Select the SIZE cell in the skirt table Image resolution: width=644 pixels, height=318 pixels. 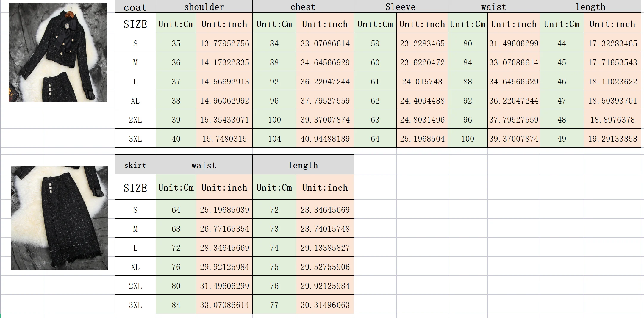coord(135,187)
